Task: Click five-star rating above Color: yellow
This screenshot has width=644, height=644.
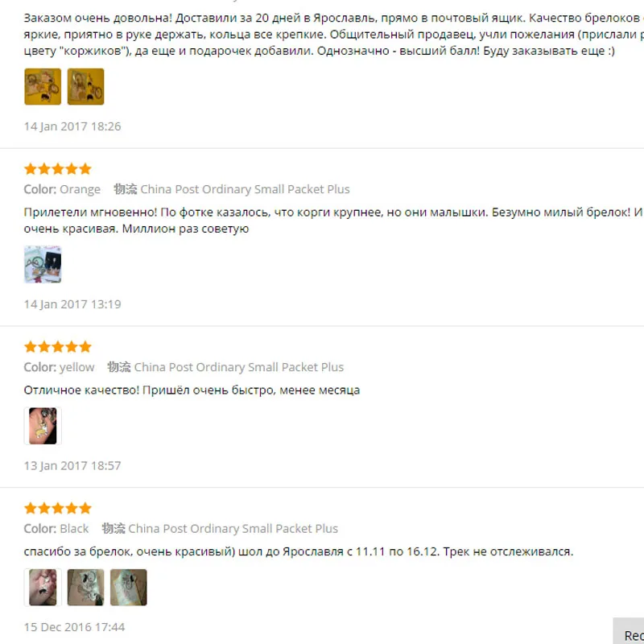Action: 57,347
